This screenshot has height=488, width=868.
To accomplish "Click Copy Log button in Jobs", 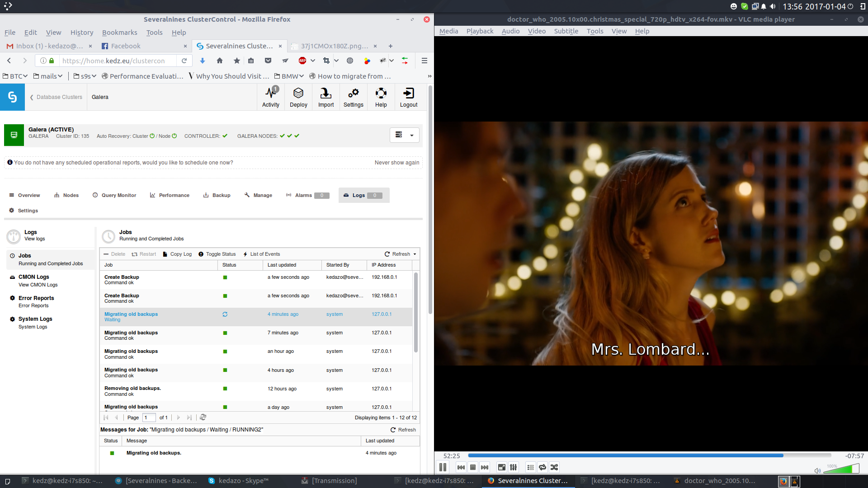I will point(177,254).
